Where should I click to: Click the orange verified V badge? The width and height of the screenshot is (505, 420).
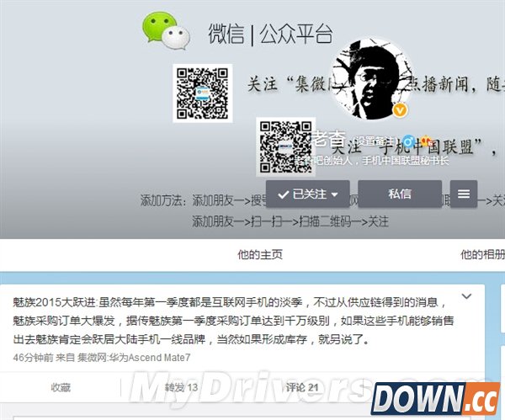(x=401, y=110)
